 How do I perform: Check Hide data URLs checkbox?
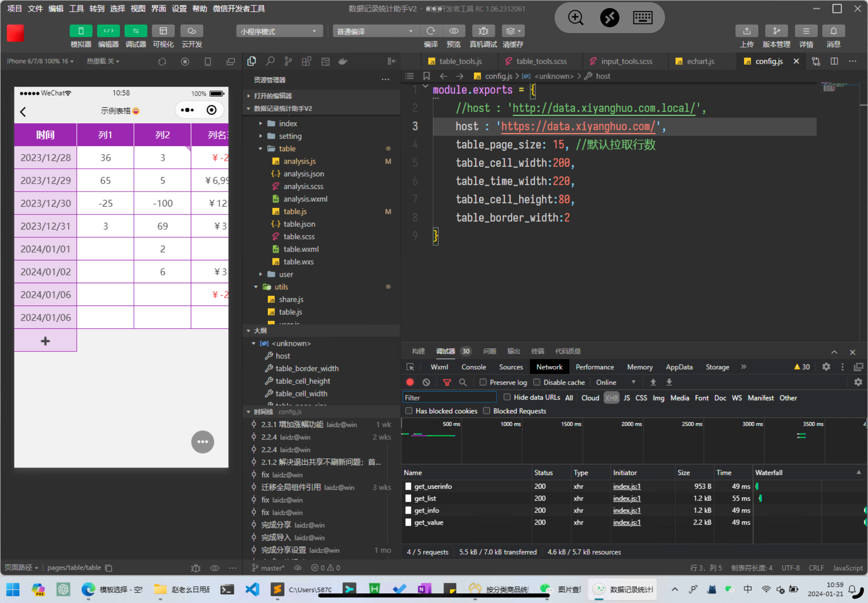click(507, 397)
